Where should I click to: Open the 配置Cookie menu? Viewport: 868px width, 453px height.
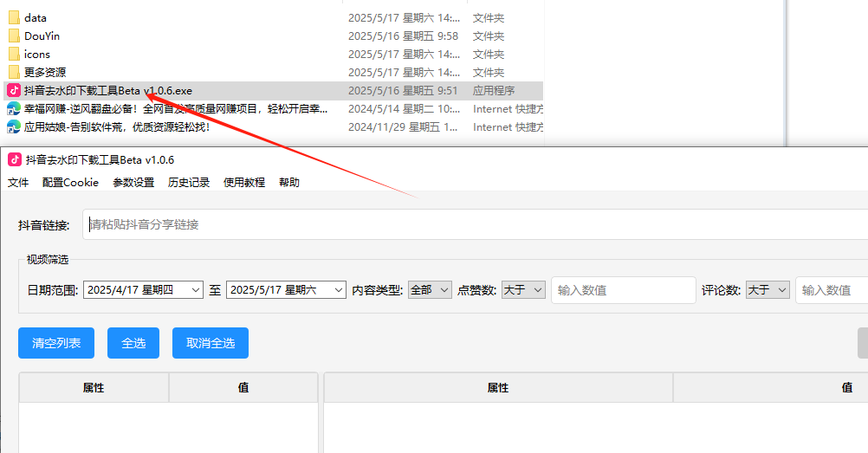[70, 182]
